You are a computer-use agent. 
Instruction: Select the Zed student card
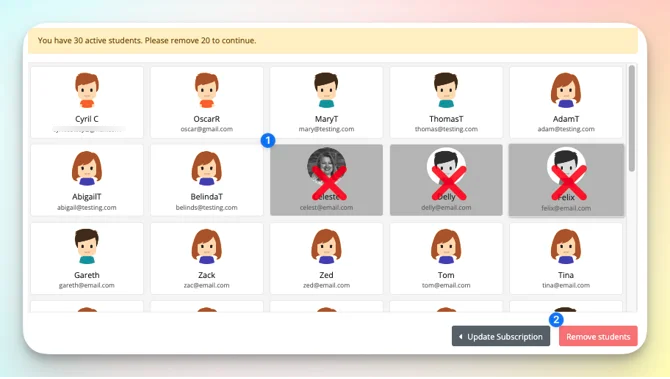click(x=326, y=259)
